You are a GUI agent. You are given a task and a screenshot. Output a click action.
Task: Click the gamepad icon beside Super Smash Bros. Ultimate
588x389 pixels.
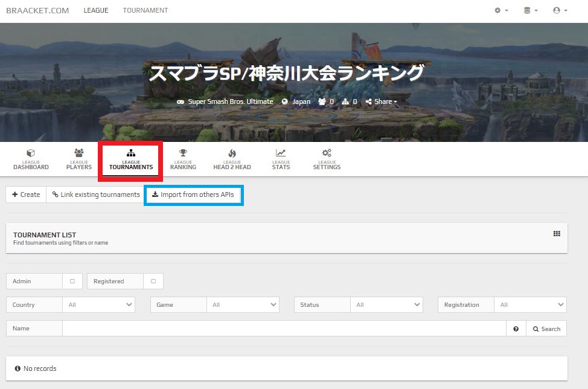(181, 101)
